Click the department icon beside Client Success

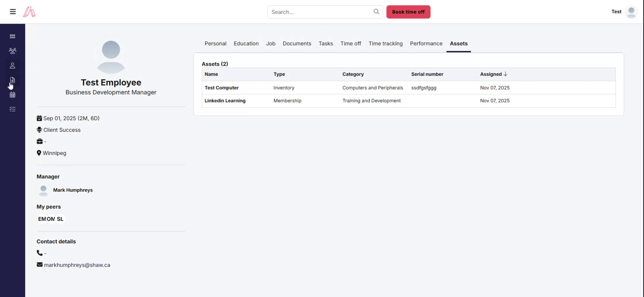[39, 130]
